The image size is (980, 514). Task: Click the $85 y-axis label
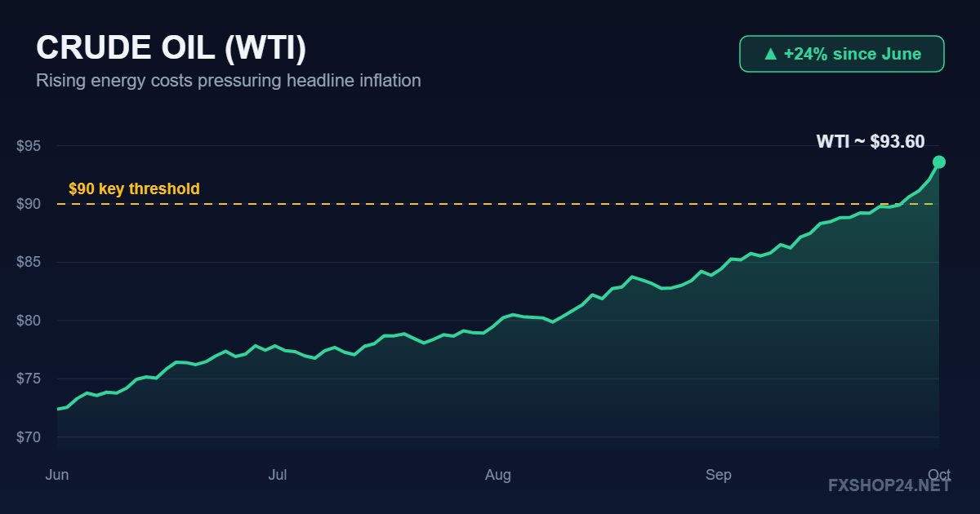tap(29, 263)
